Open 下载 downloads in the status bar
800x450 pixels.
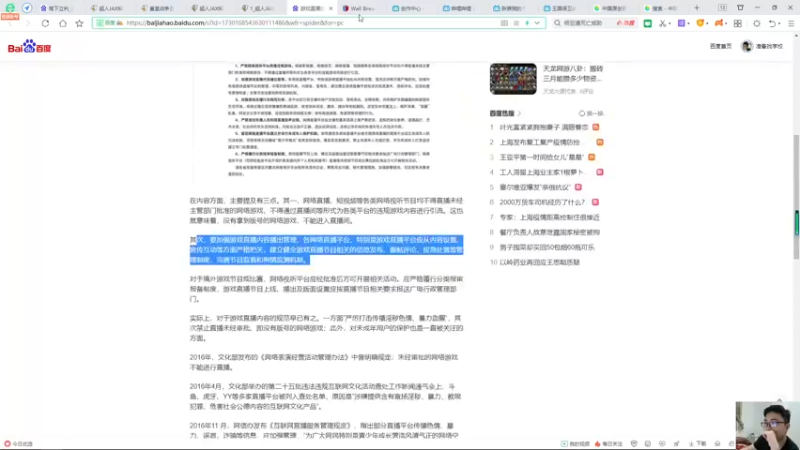click(697, 444)
